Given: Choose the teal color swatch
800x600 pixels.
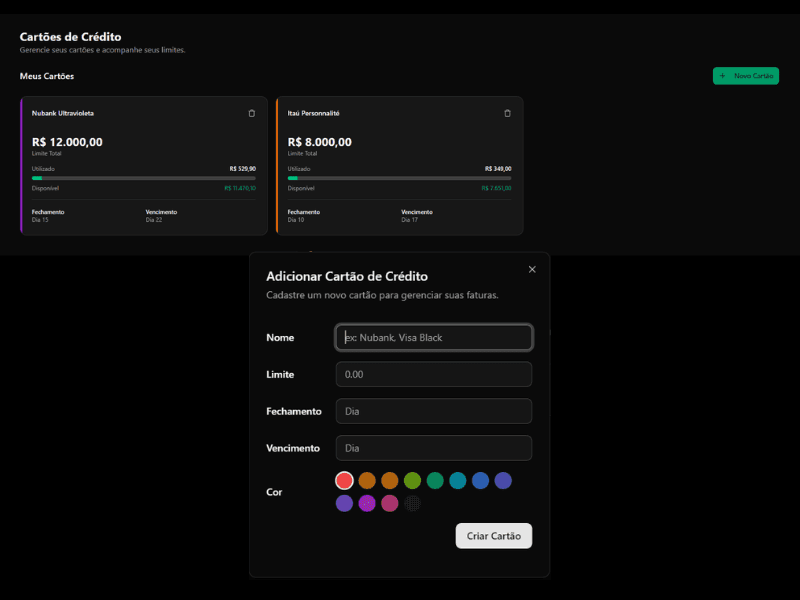Looking at the screenshot, I should (x=457, y=481).
